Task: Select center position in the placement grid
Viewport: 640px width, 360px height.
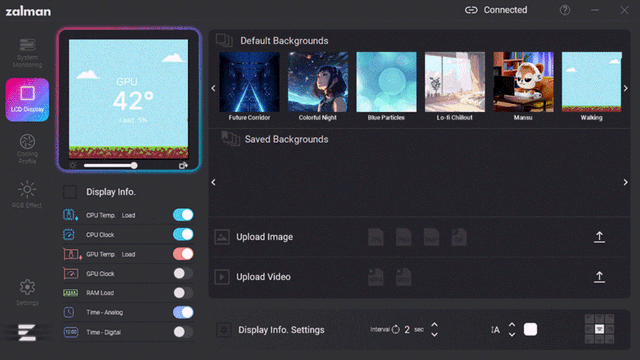Action: [599, 329]
